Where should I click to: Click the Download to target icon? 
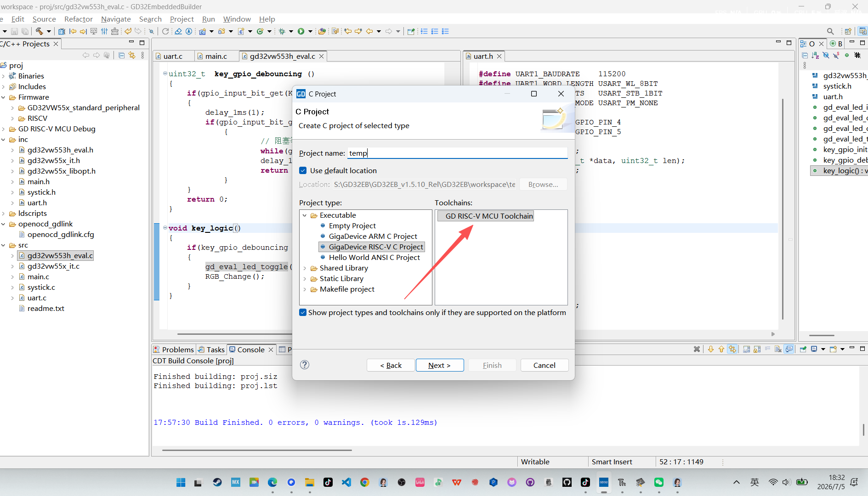[189, 31]
